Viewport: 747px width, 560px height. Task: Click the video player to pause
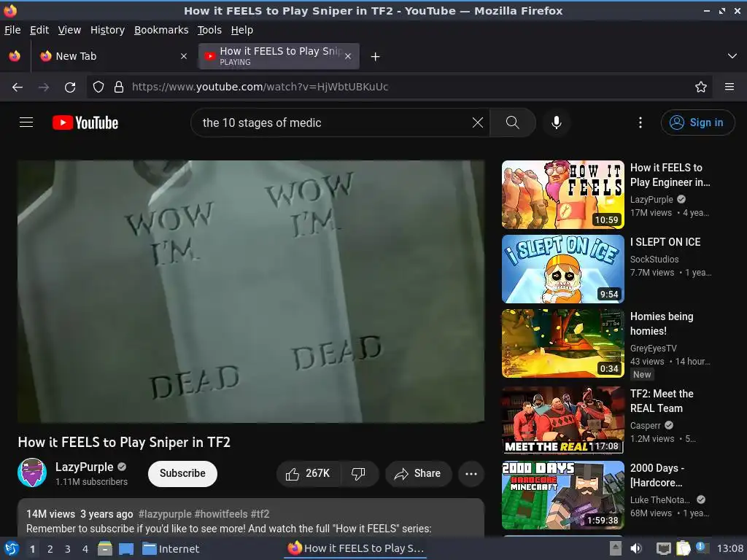(x=251, y=292)
